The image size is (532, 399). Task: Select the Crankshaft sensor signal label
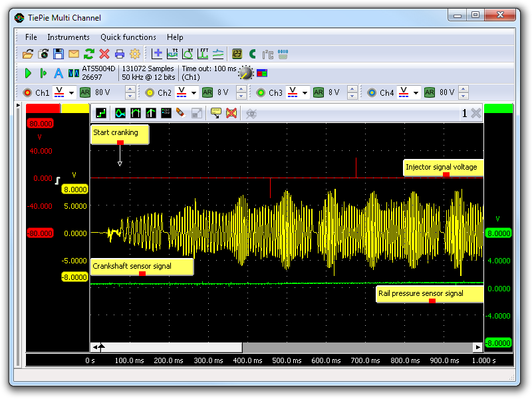click(142, 267)
